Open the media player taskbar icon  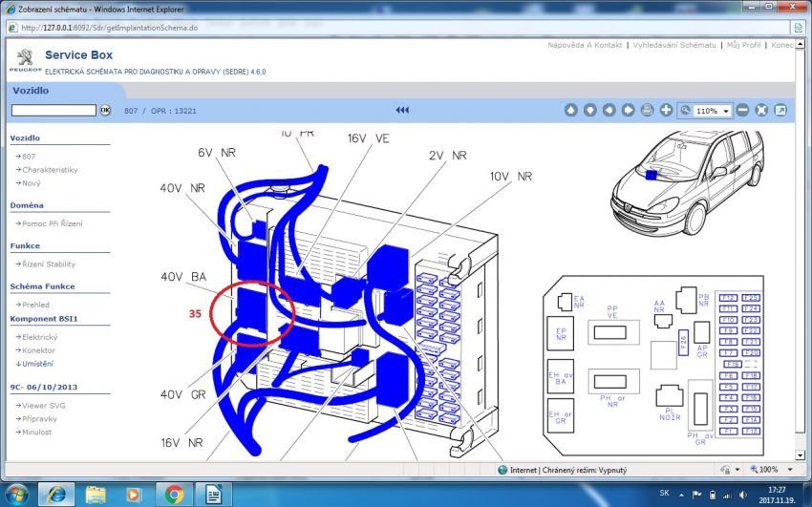point(133,495)
